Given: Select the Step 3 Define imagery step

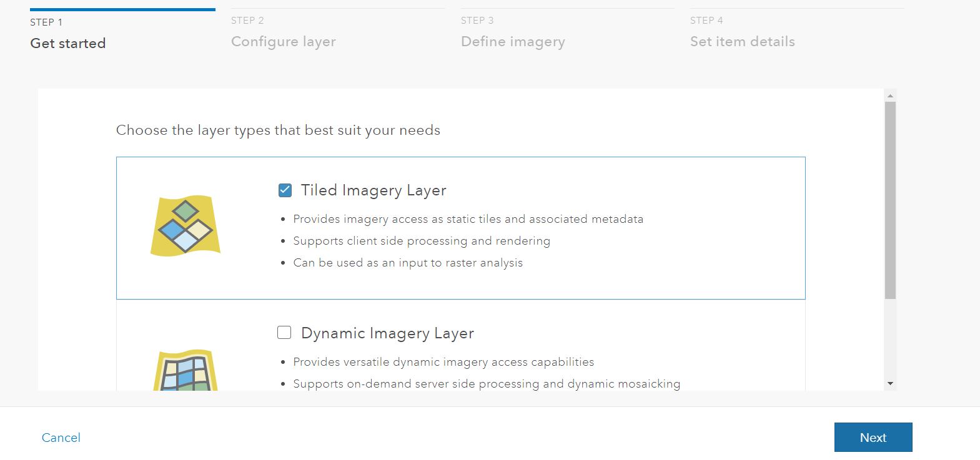Looking at the screenshot, I should coord(513,41).
